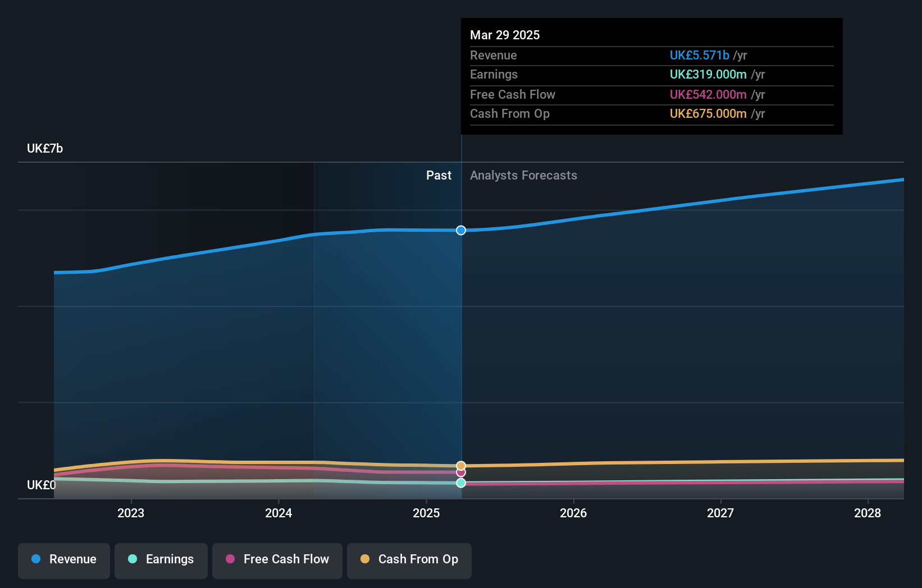Select the blue revenue data point marker
This screenshot has height=588, width=922.
pyautogui.click(x=460, y=230)
